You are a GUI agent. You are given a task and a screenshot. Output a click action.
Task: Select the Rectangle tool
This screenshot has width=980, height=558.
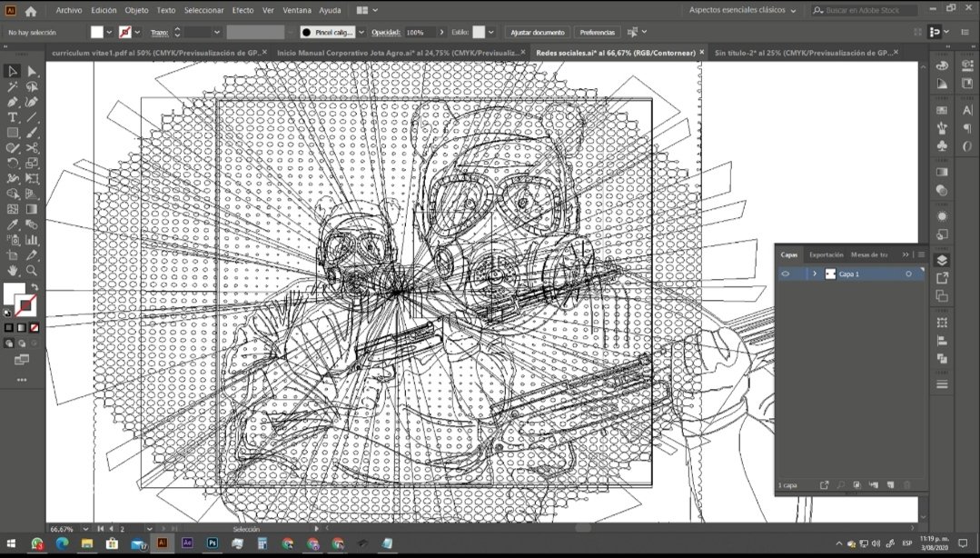[x=13, y=133]
